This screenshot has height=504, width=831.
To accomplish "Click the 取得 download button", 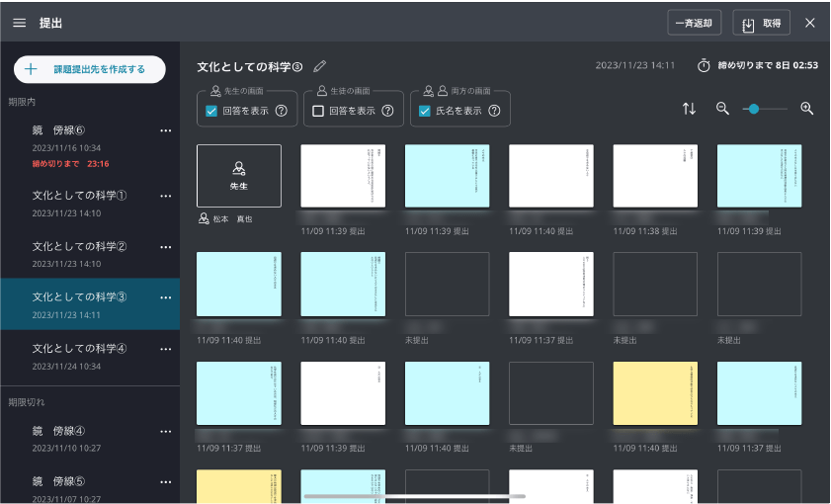I will click(x=761, y=23).
